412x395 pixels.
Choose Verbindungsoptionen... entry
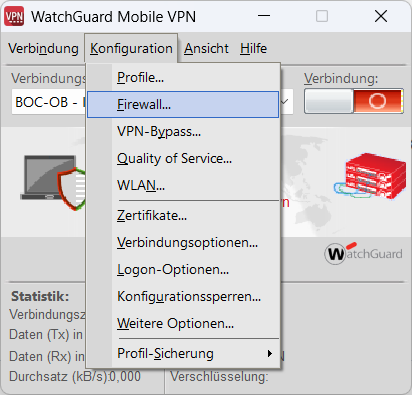[x=183, y=243]
